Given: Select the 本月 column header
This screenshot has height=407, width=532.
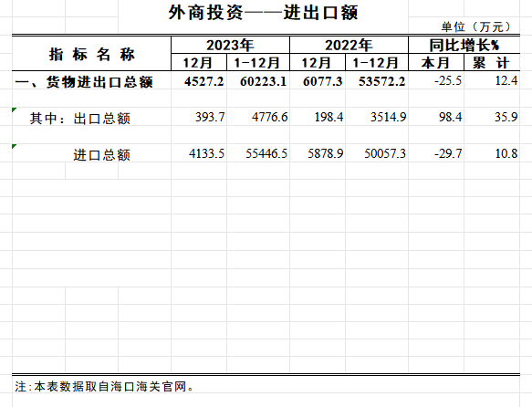Looking at the screenshot, I should [x=436, y=63].
